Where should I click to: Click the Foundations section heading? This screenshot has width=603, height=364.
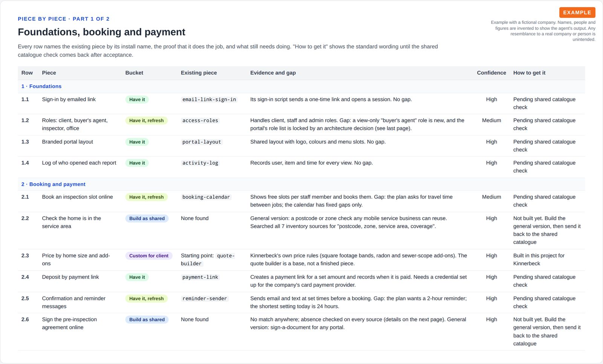[x=41, y=86]
